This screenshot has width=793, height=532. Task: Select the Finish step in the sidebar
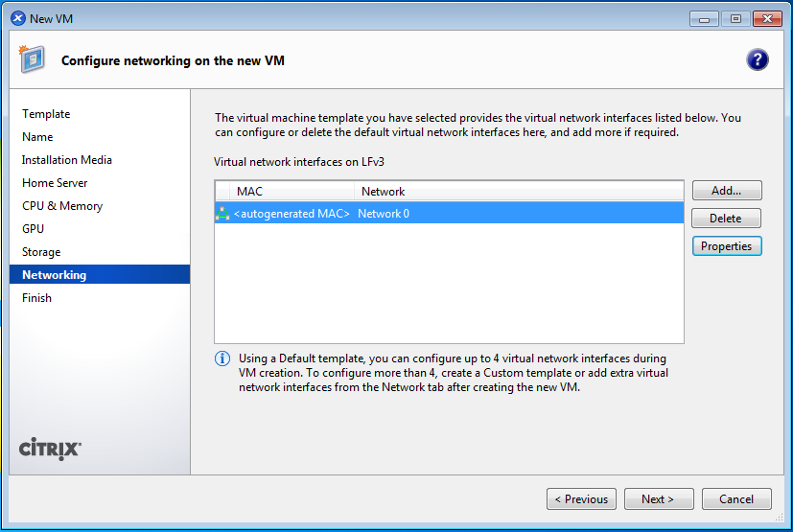pos(37,298)
